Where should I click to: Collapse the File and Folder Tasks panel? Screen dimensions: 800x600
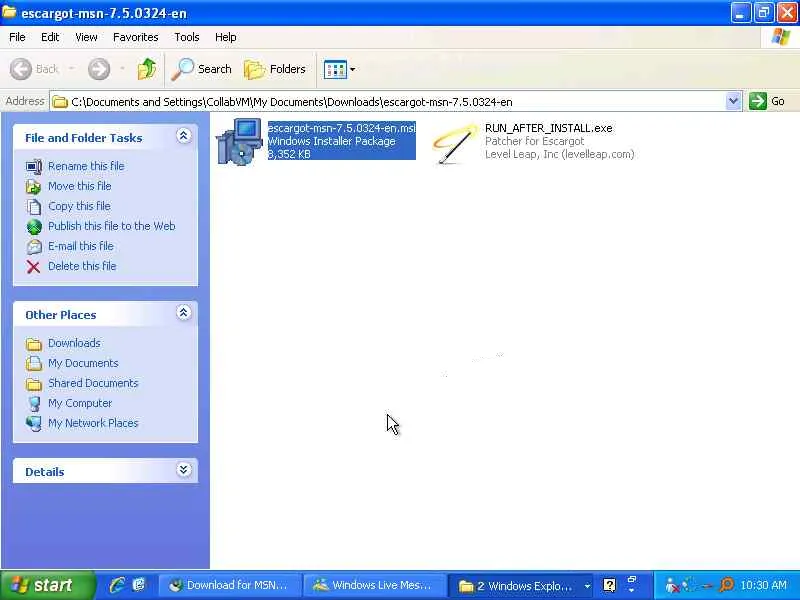184,136
